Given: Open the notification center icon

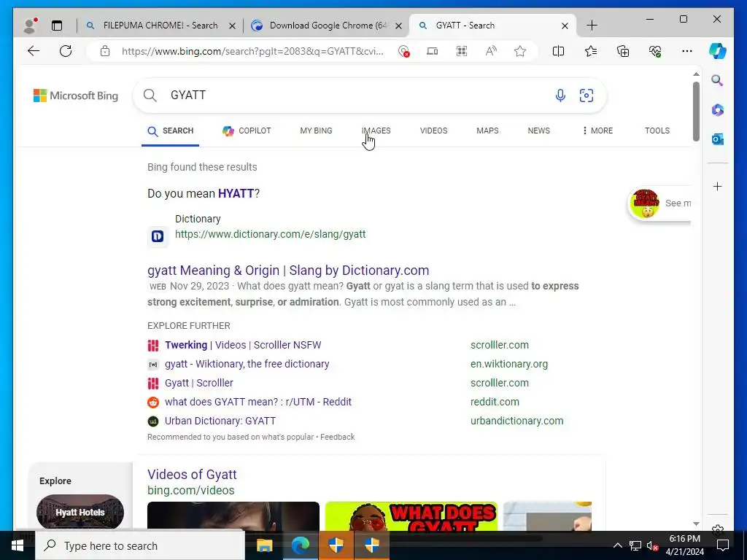Looking at the screenshot, I should (723, 545).
